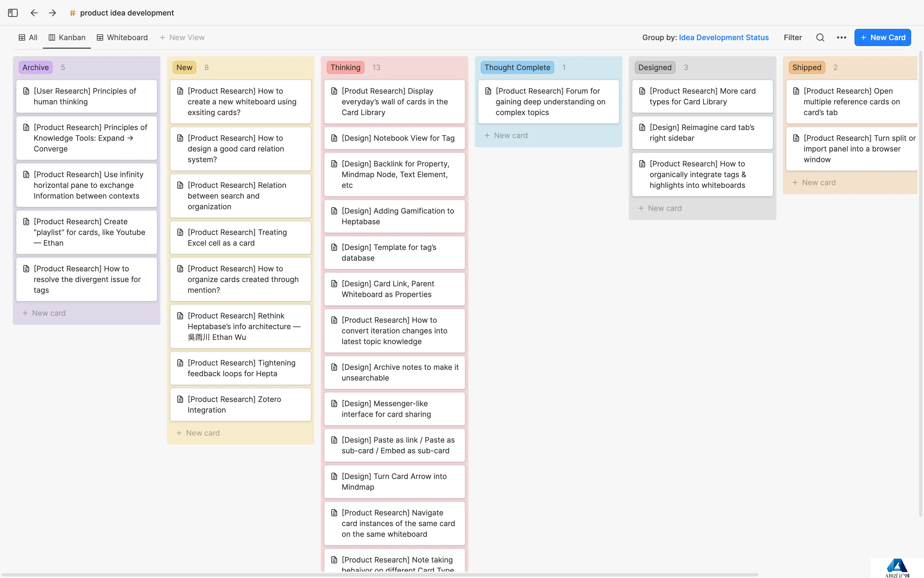Open card Rethink Heptabase's info architecture
The width and height of the screenshot is (924, 578).
(x=241, y=326)
